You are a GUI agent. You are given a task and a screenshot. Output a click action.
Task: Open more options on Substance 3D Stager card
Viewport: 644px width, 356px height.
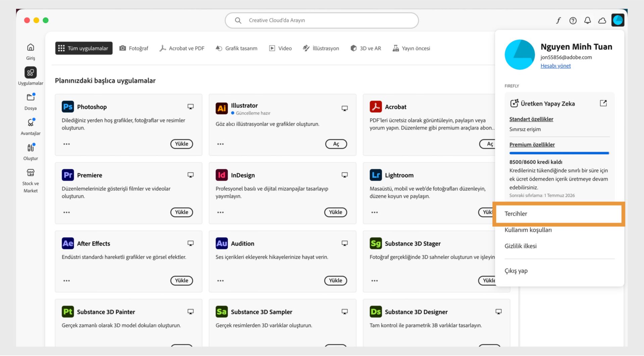374,281
